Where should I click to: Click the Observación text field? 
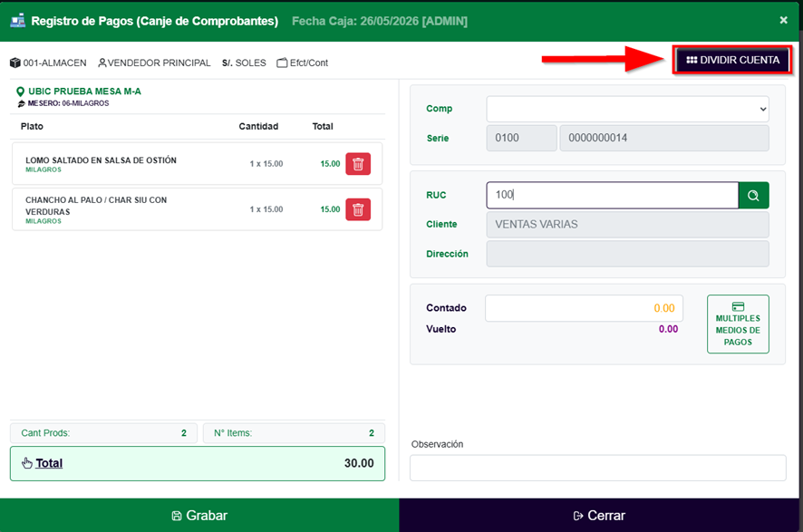(x=597, y=468)
